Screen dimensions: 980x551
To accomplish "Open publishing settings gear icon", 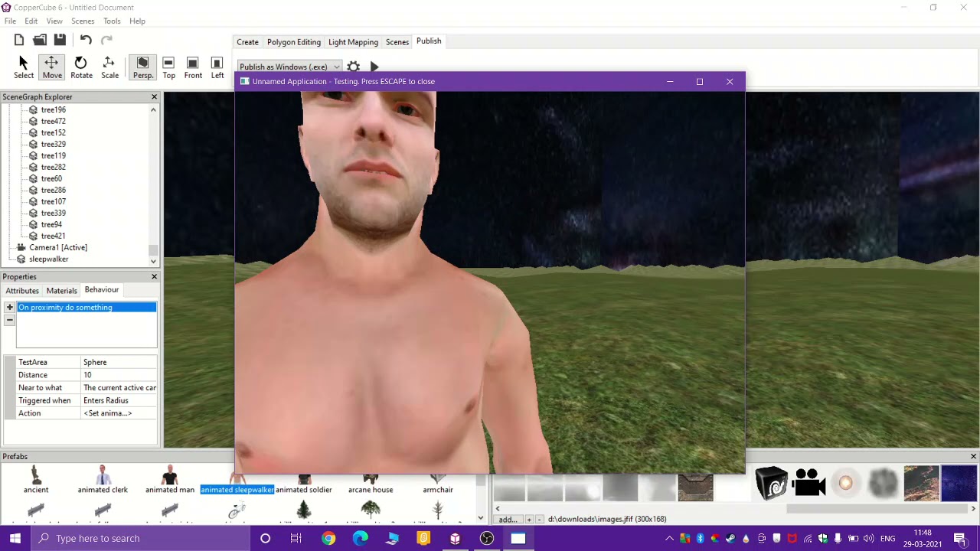I will point(354,67).
